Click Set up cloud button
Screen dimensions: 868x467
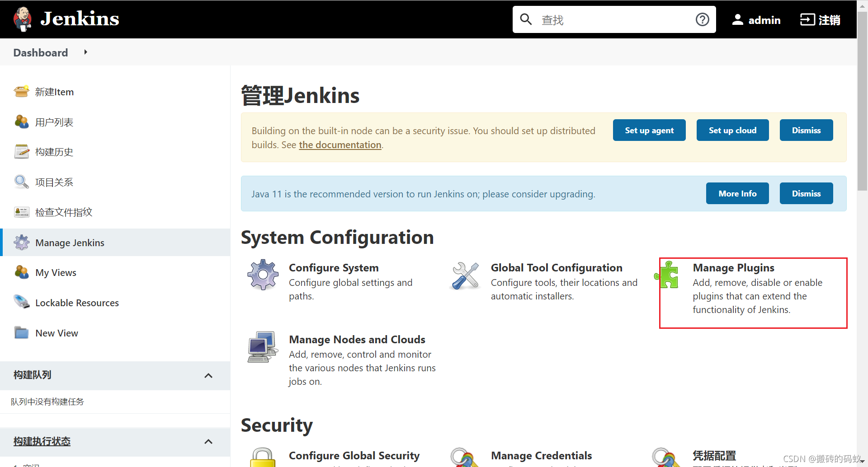[732, 130]
